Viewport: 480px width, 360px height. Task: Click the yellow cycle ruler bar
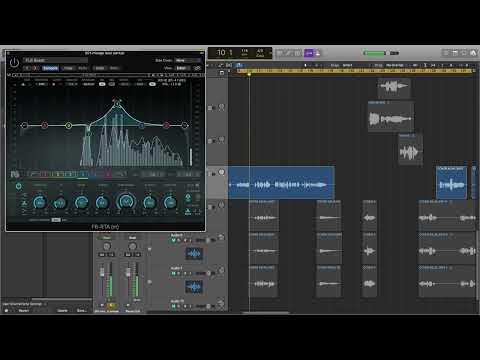355,71
